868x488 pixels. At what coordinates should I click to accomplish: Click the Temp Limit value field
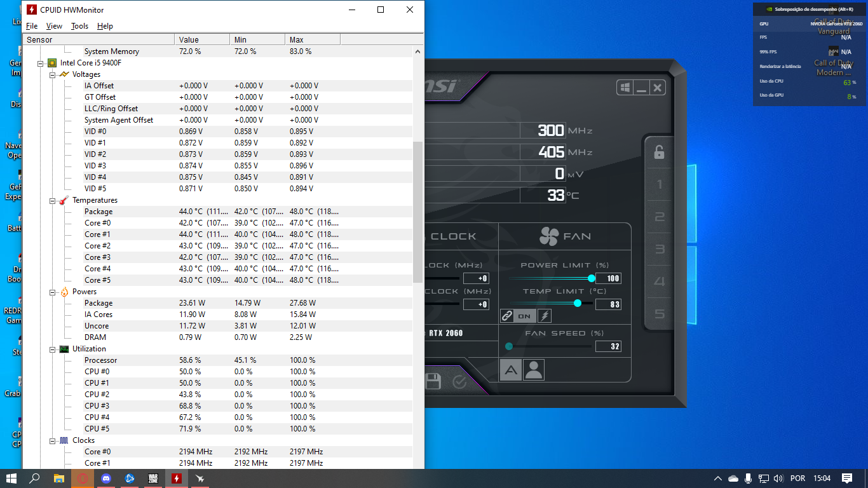coord(608,304)
